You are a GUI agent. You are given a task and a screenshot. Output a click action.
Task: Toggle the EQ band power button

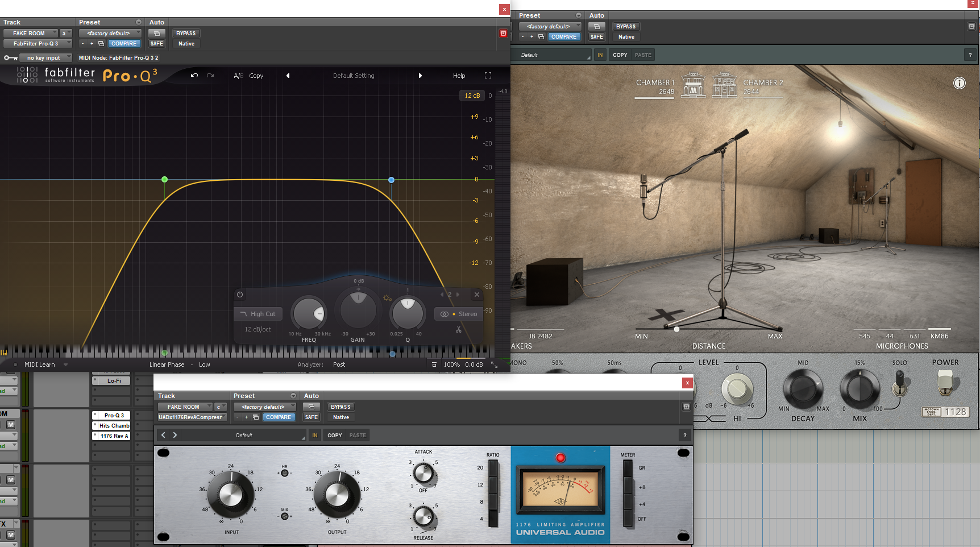pyautogui.click(x=240, y=295)
